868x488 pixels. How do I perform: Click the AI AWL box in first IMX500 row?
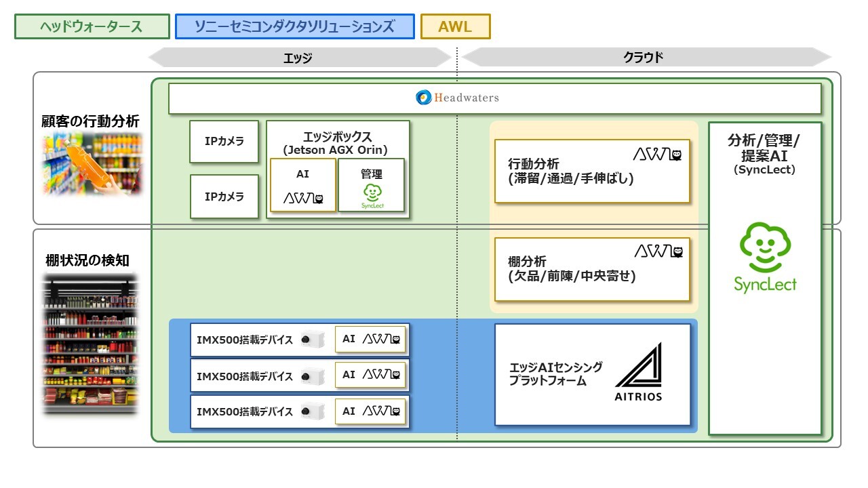370,339
